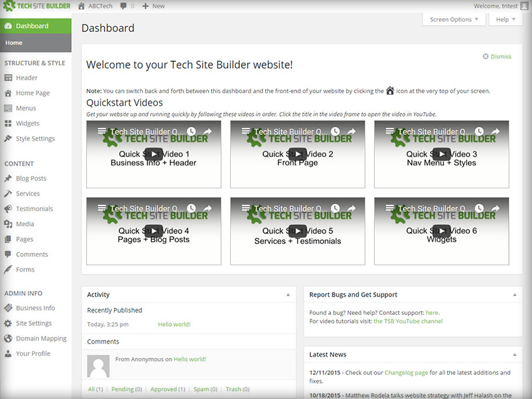Image resolution: width=532 pixels, height=399 pixels.
Task: Click the Header sidebar icon
Action: [8, 78]
